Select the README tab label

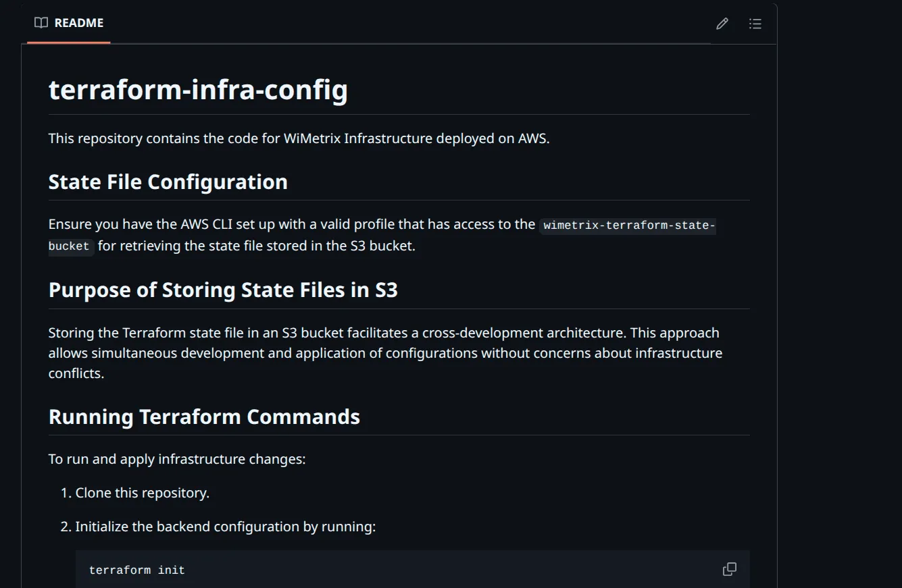point(78,22)
